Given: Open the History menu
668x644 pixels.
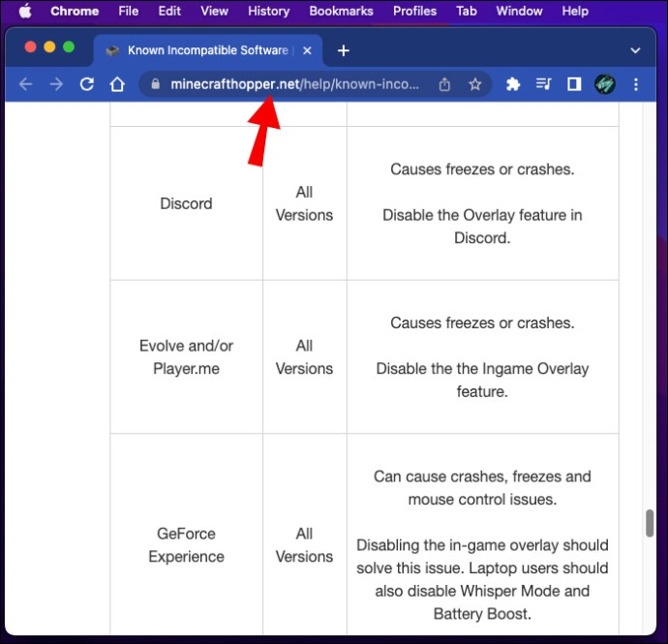Looking at the screenshot, I should click(x=268, y=11).
